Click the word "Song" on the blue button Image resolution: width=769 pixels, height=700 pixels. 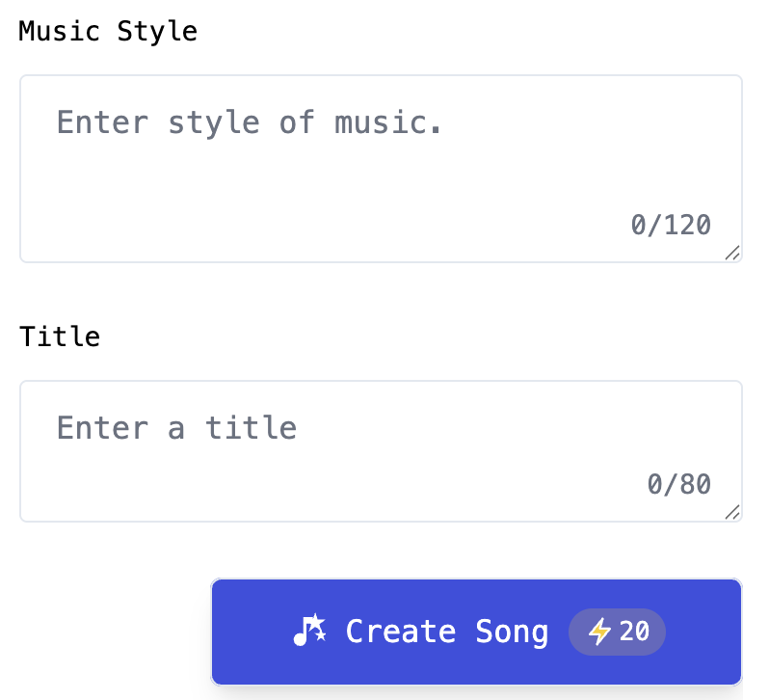tap(512, 633)
